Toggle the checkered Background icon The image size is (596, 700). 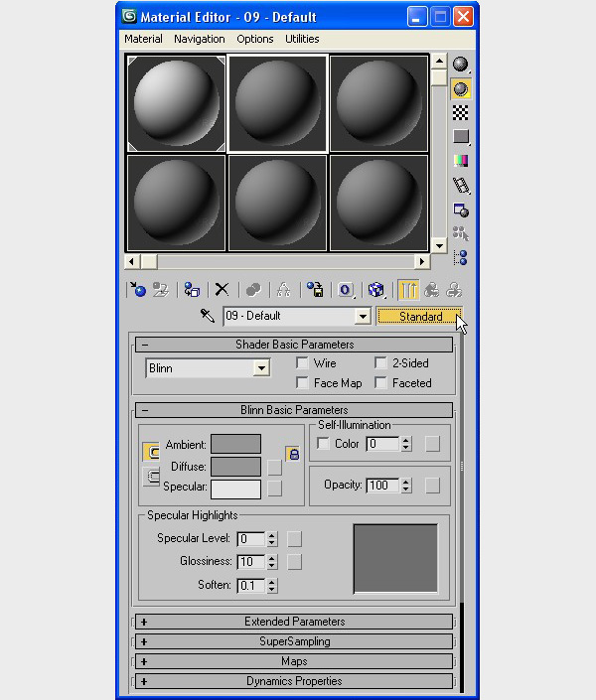460,112
